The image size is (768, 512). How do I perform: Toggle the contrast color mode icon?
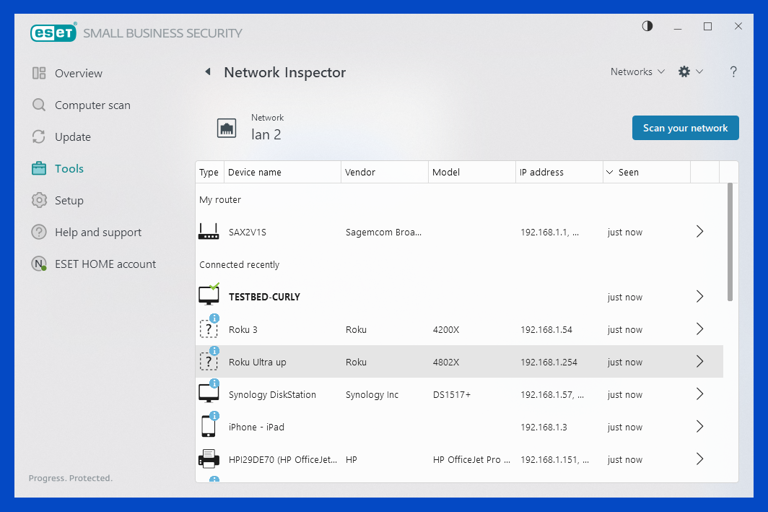[647, 27]
